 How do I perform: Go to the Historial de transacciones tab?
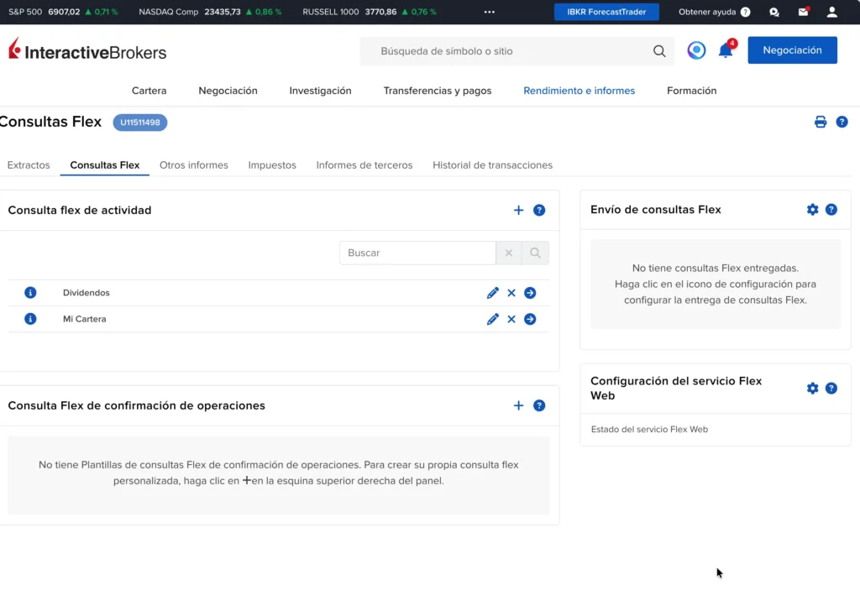[492, 165]
